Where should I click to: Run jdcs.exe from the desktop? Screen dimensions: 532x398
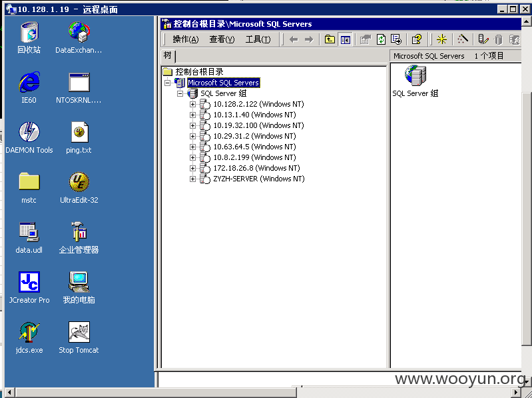[x=29, y=332]
